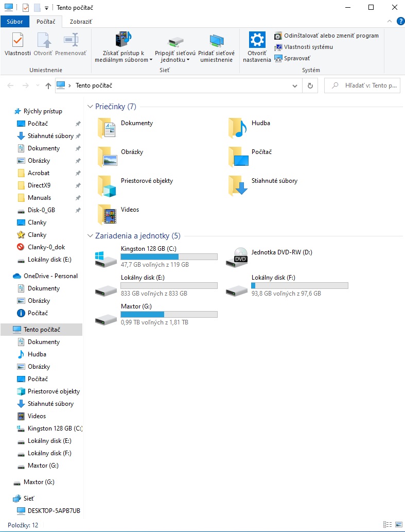The width and height of the screenshot is (405, 532).
Task: Select Kingston 128 GB (C:) drive
Action: coord(156,257)
